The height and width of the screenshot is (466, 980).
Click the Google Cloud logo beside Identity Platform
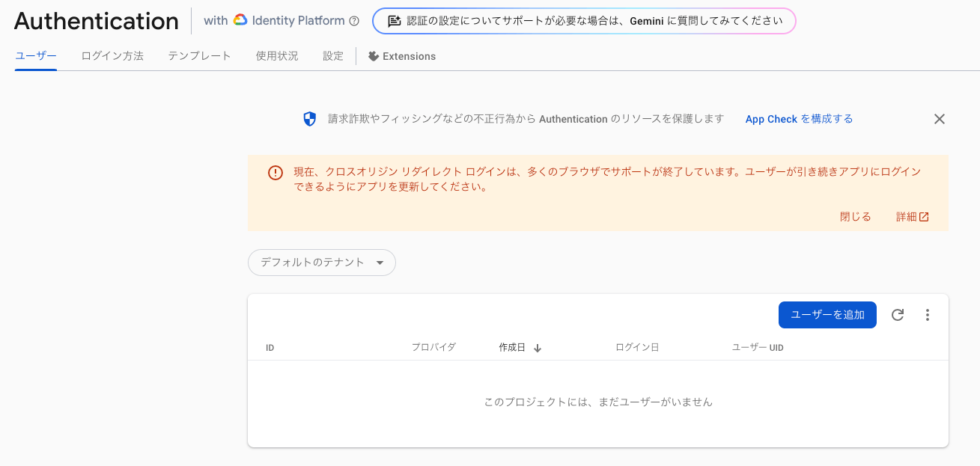240,21
